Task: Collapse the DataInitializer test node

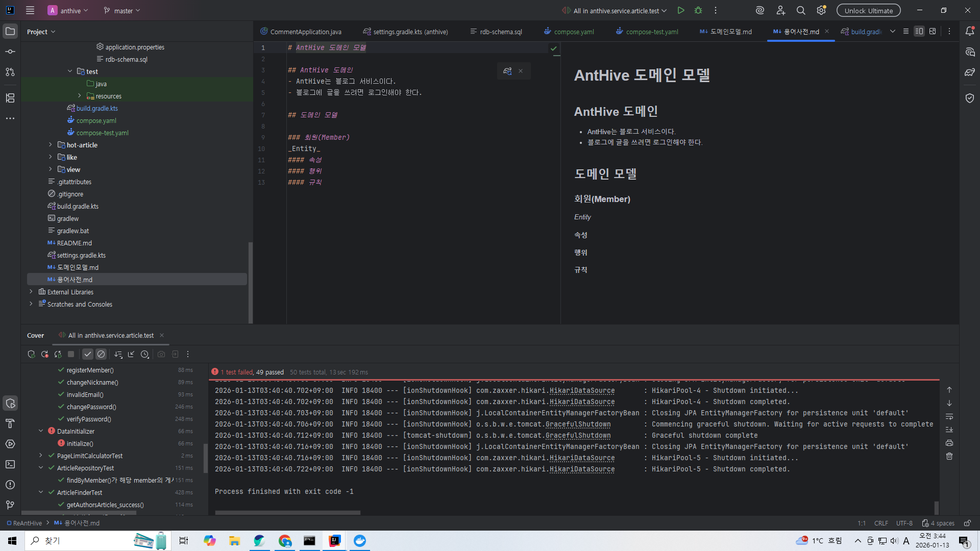Action: tap(41, 431)
